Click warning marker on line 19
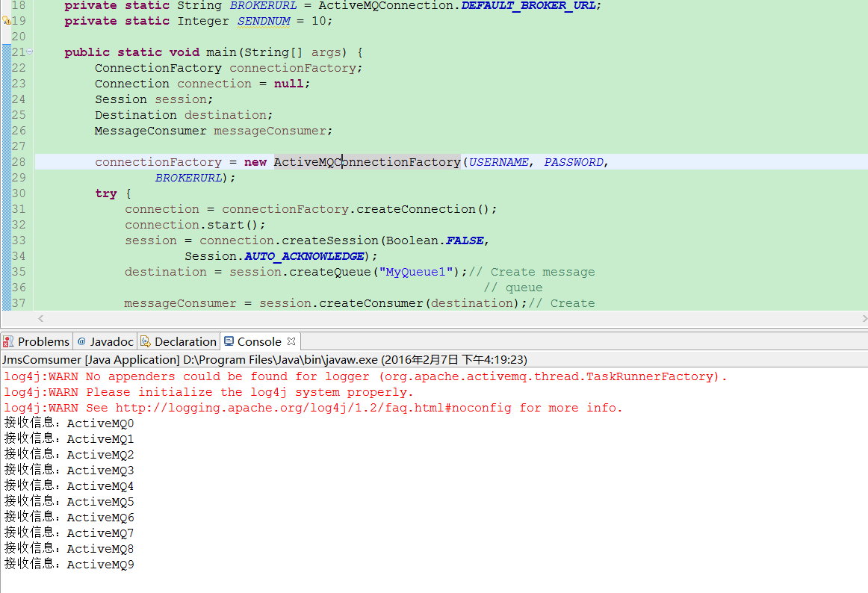Image resolution: width=868 pixels, height=593 pixels. pos(6,20)
